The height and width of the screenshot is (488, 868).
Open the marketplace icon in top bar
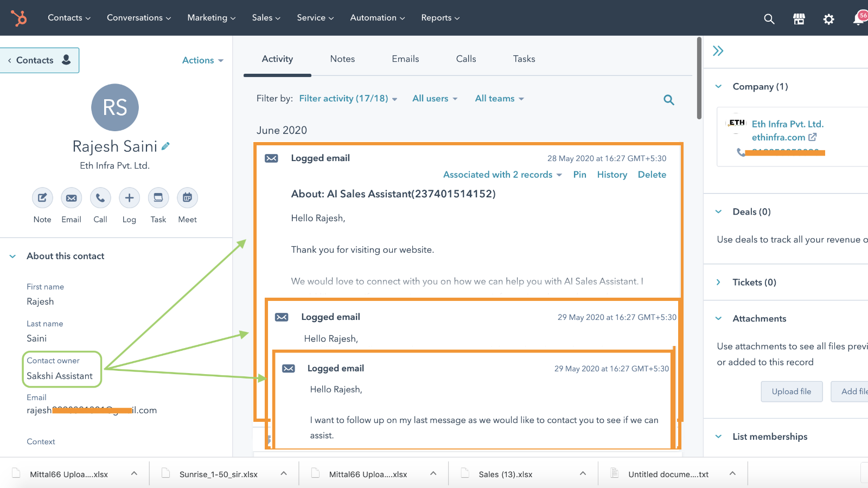tap(799, 19)
